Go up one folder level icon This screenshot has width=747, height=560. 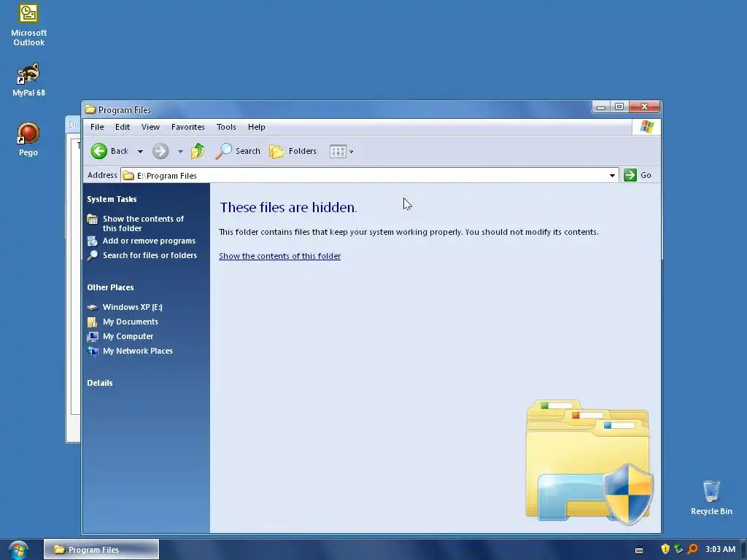pyautogui.click(x=197, y=151)
